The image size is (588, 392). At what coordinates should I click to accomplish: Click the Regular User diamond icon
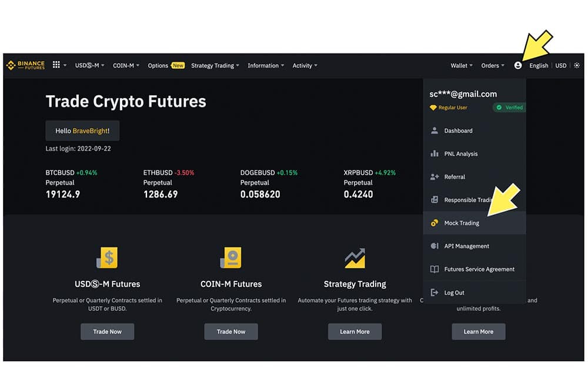(x=433, y=108)
